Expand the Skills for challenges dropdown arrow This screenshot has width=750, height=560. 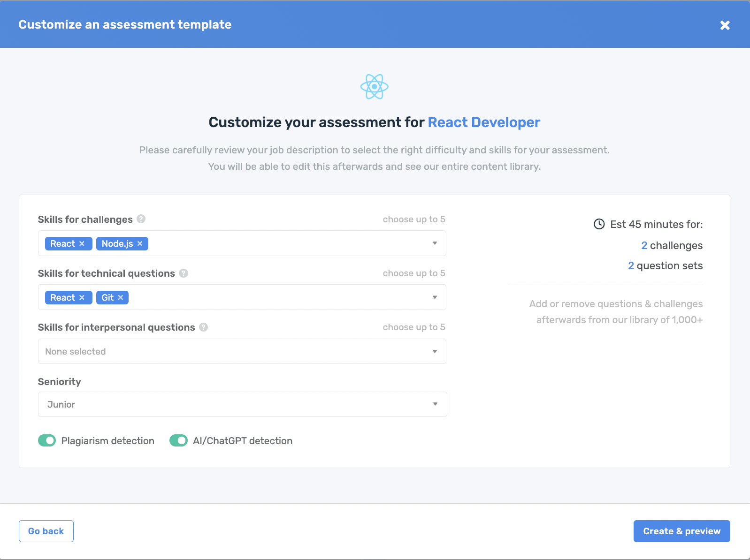435,243
